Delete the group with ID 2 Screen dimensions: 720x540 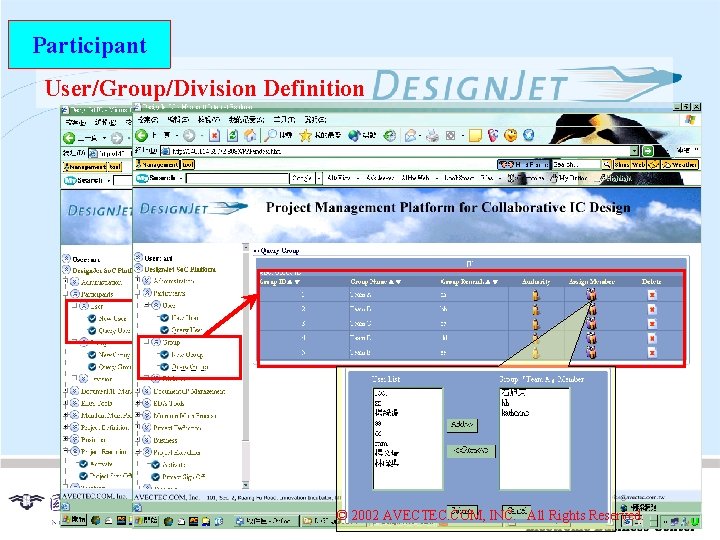pyautogui.click(x=652, y=309)
